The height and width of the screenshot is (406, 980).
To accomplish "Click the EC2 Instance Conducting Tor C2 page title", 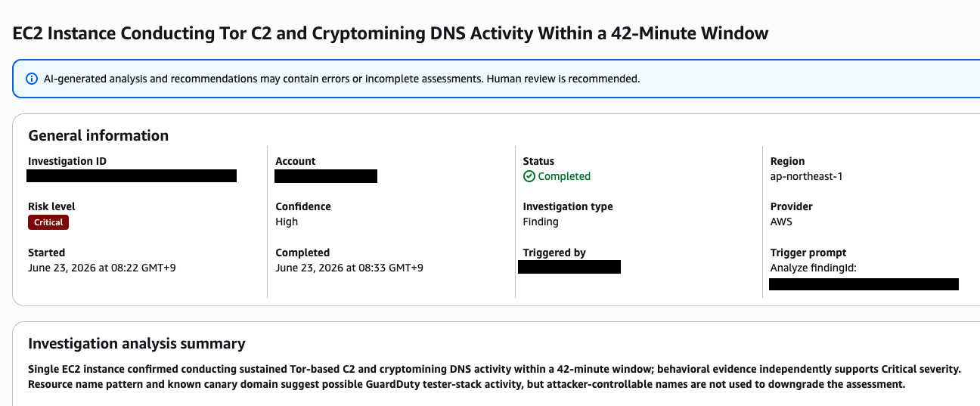I will point(390,33).
